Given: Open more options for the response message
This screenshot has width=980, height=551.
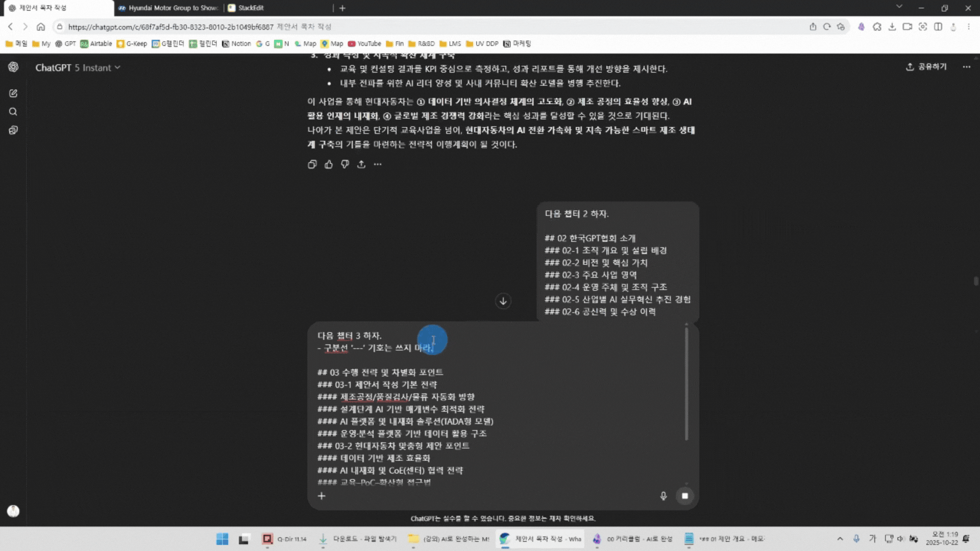Looking at the screenshot, I should (x=378, y=164).
